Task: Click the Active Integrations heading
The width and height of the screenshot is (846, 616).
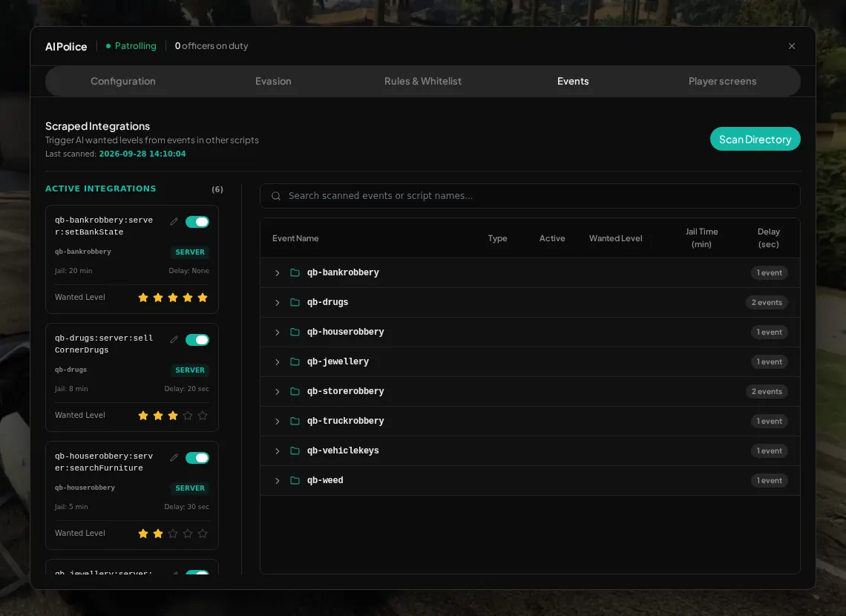Action: coord(100,189)
